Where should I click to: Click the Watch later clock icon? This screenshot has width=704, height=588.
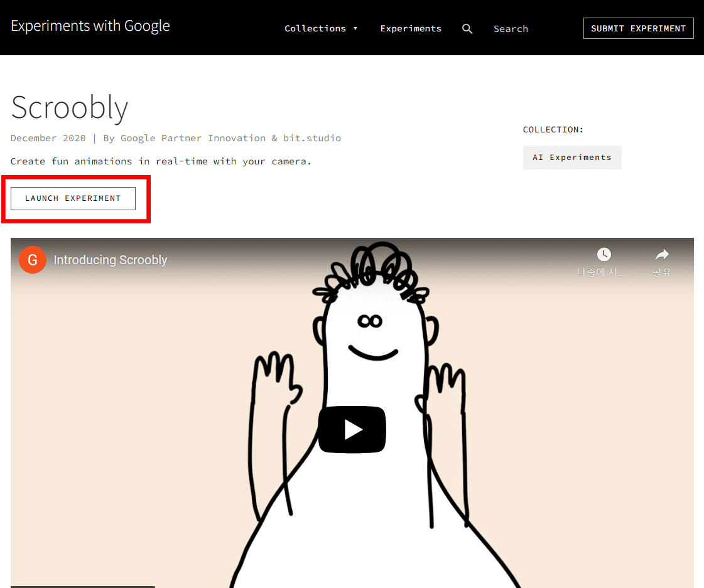pos(604,255)
